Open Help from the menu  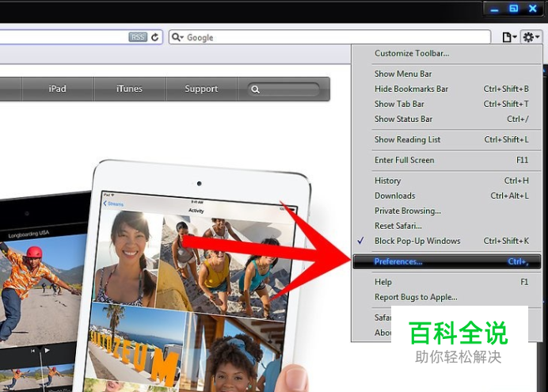pyautogui.click(x=447, y=282)
